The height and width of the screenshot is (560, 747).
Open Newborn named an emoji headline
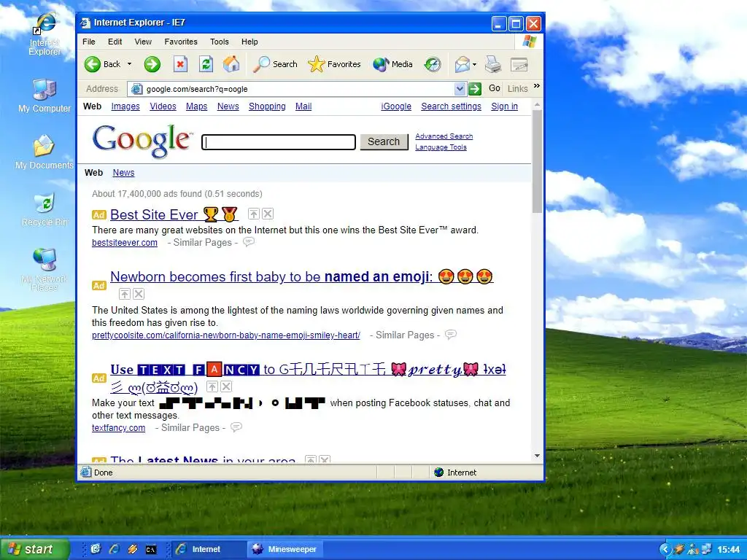click(x=301, y=276)
